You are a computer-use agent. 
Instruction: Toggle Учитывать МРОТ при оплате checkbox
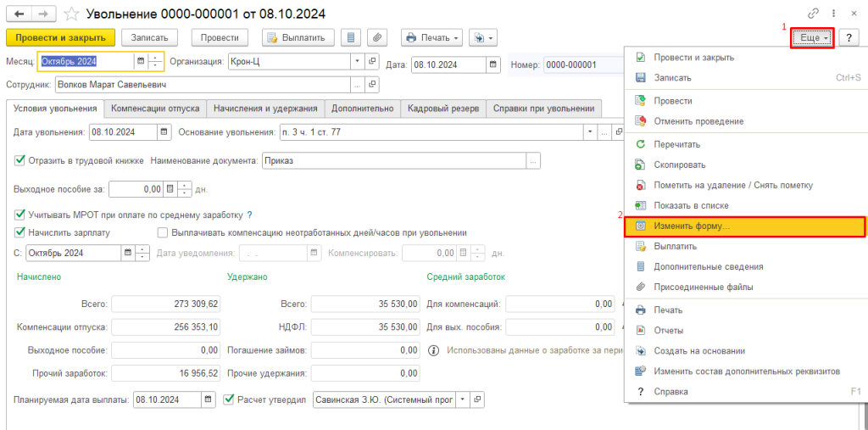[x=19, y=215]
